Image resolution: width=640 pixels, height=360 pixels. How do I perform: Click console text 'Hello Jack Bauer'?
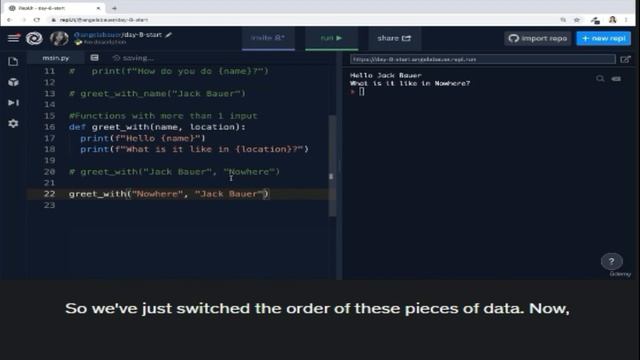tap(385, 76)
